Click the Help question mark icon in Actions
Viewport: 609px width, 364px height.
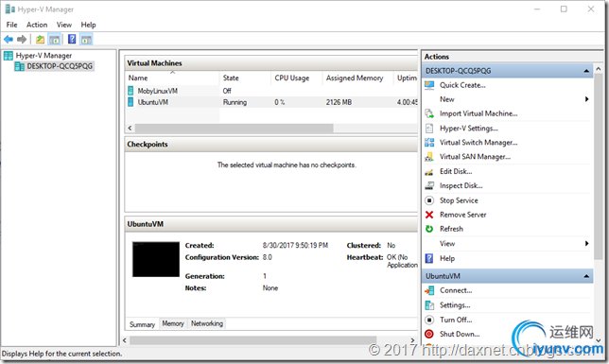(x=429, y=258)
